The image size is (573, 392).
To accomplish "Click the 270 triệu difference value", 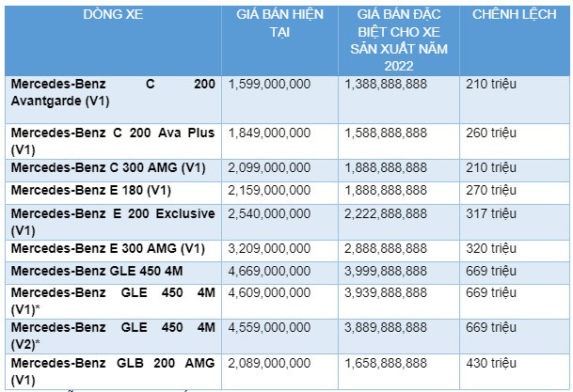I will 491,191.
